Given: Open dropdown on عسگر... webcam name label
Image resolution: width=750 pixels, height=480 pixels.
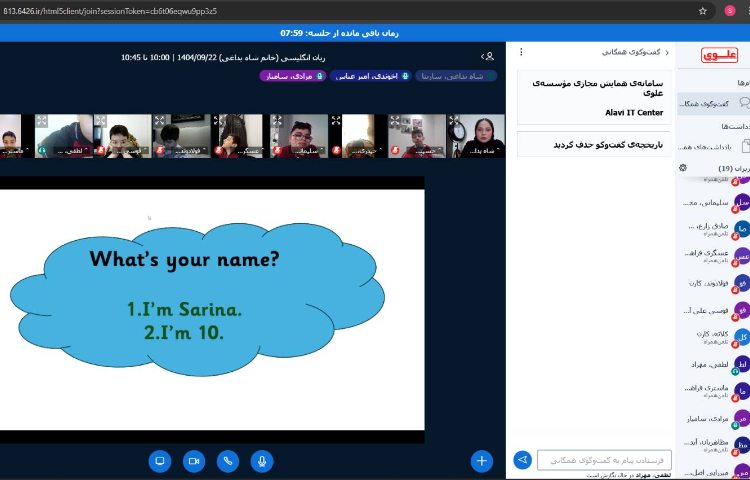Looking at the screenshot, I should tap(248, 151).
